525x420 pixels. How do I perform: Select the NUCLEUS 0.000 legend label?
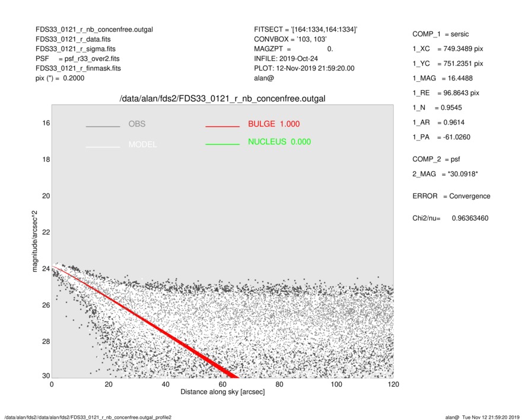[279, 142]
